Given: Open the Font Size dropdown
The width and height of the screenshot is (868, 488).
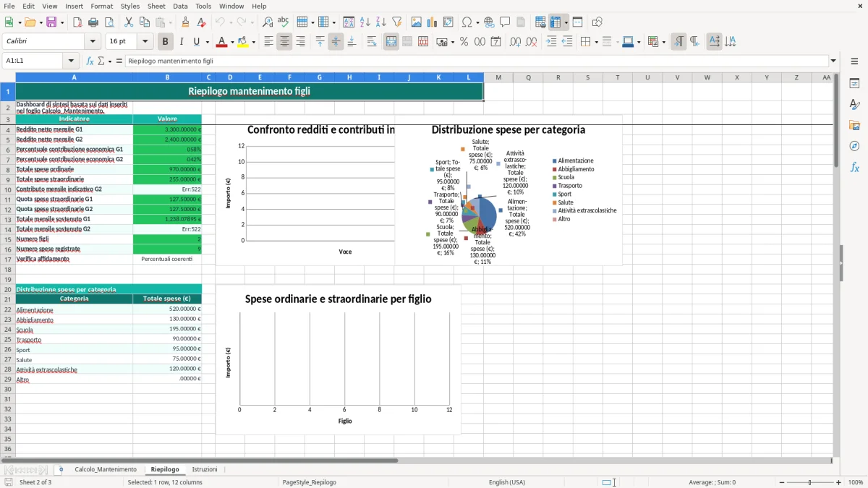Looking at the screenshot, I should coord(145,42).
